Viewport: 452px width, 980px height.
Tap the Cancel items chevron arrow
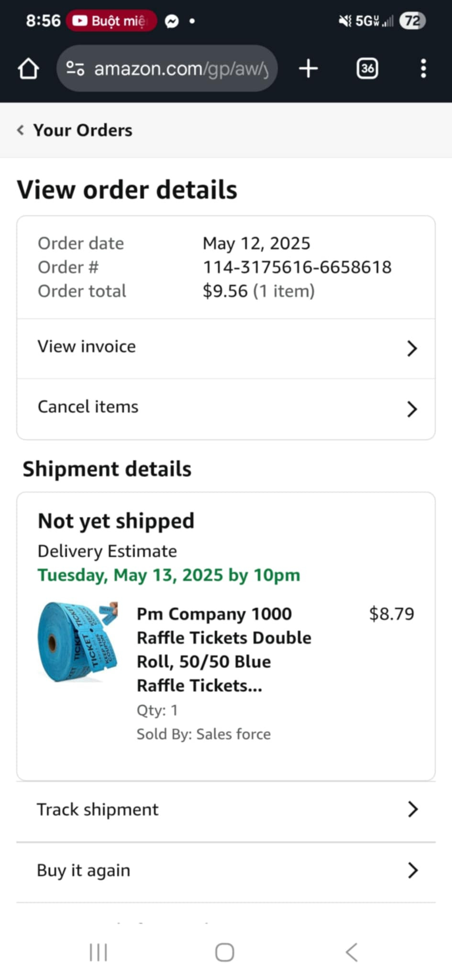(x=412, y=409)
